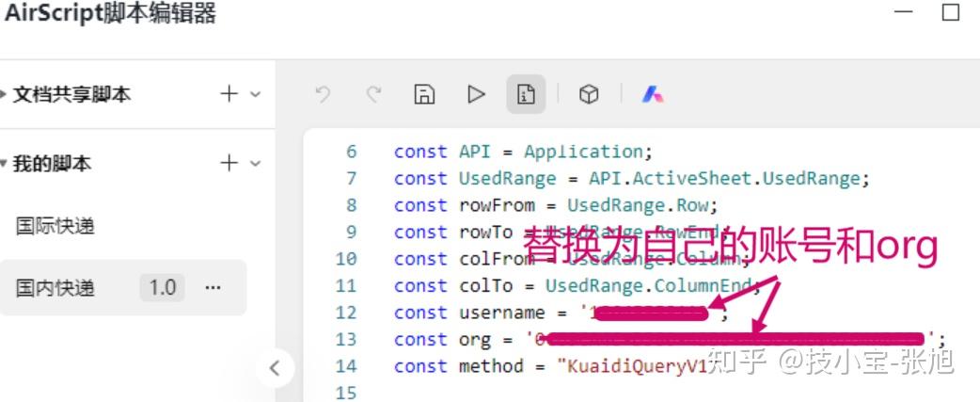980x402 pixels.
Task: Click line number 10 in gutter
Action: point(345,259)
